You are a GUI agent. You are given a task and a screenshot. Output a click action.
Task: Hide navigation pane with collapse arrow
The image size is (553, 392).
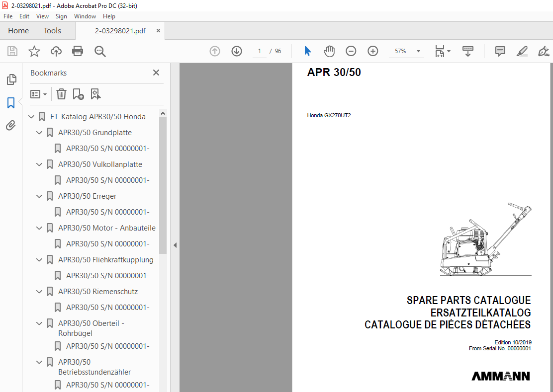pyautogui.click(x=175, y=245)
